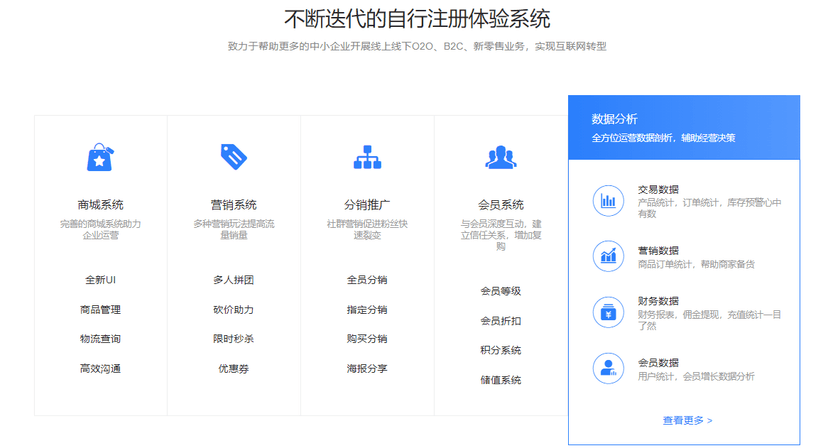828x448 pixels.
Task: Click 限时秒杀 feature item
Action: [233, 339]
